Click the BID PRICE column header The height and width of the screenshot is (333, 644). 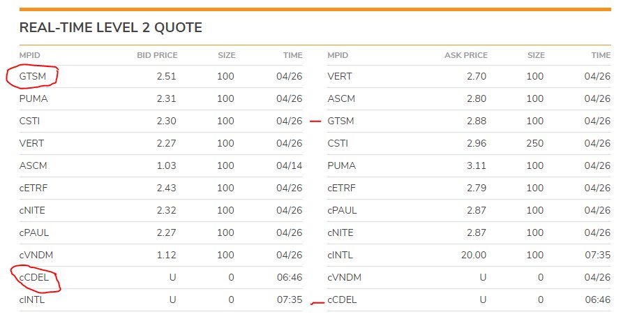[157, 55]
